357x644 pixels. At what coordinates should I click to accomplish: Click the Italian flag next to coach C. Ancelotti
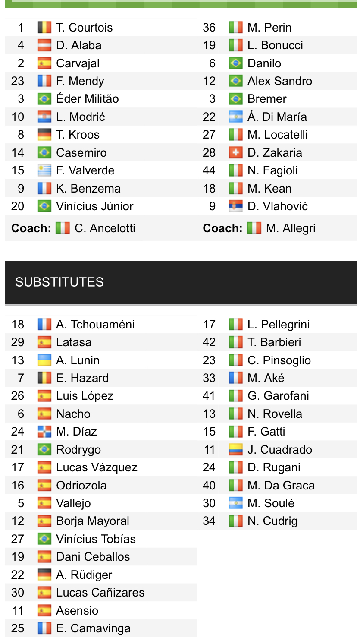(x=63, y=228)
